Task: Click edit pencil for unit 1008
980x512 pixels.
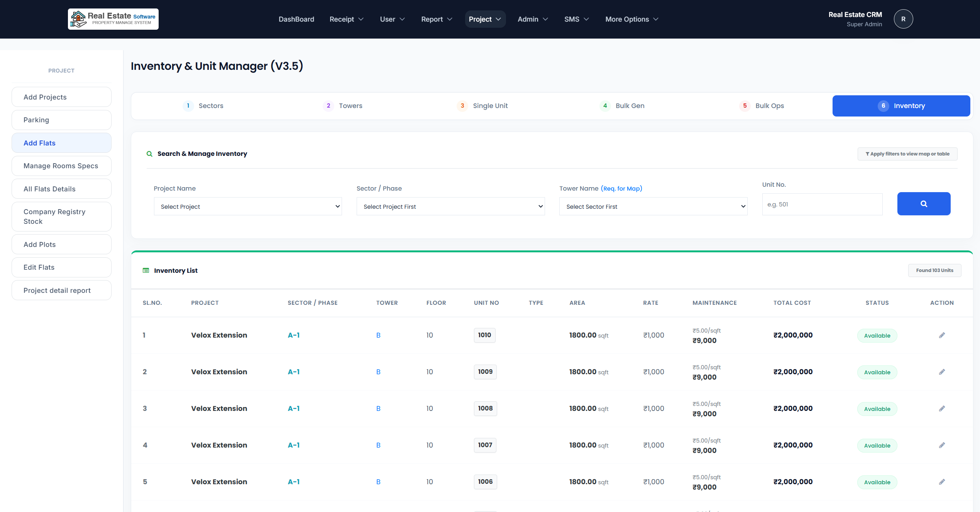Action: pos(942,409)
